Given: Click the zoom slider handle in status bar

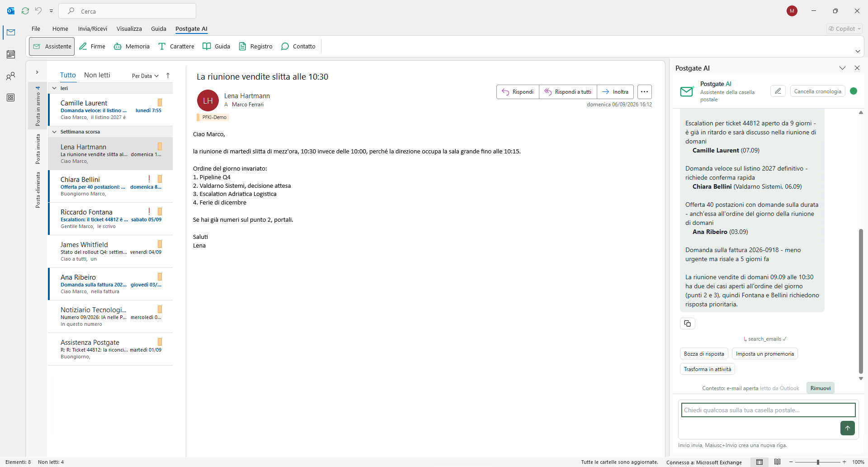Looking at the screenshot, I should click(818, 462).
